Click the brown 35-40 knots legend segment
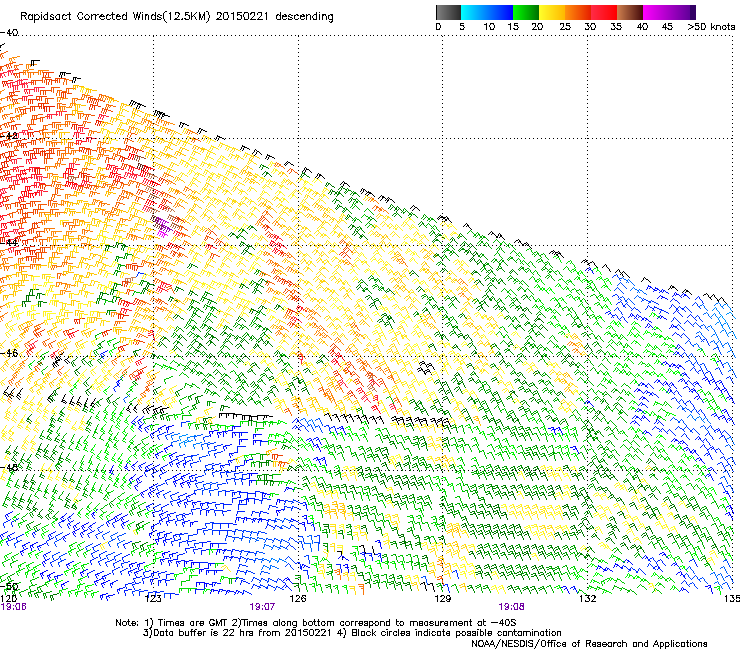This screenshot has width=740, height=650. pos(630,12)
